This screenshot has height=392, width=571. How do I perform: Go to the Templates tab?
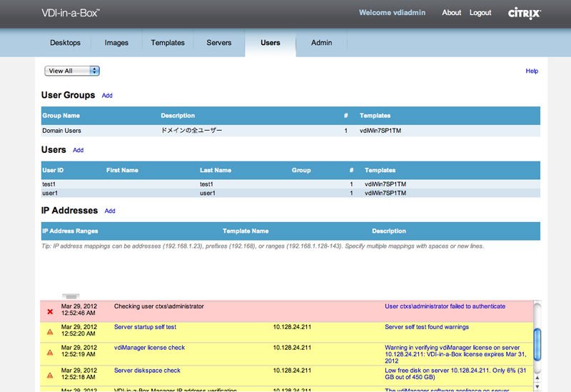[168, 43]
